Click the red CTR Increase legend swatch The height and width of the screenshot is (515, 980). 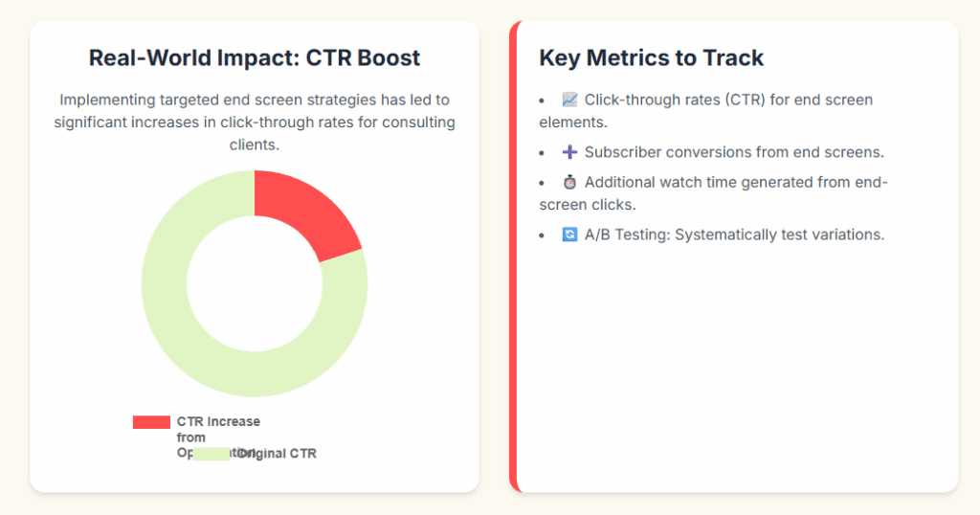pos(151,422)
